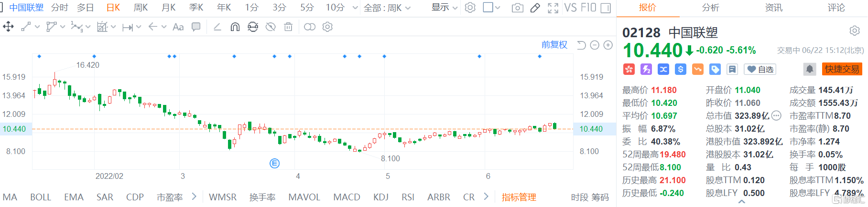Viewport: 868px width, 207px height.
Task: Select the angle line tool
Action: coord(217,27)
